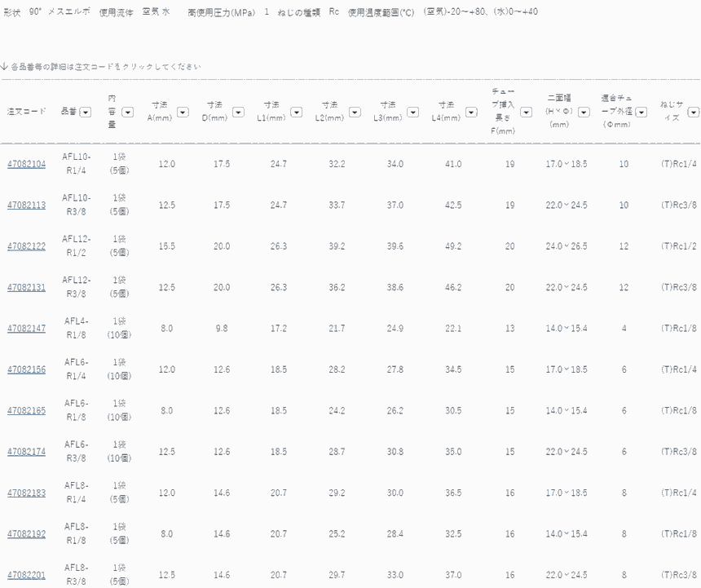Expand the 寸法 L3(mm) dropdown arrow
The image size is (701, 588).
(412, 112)
